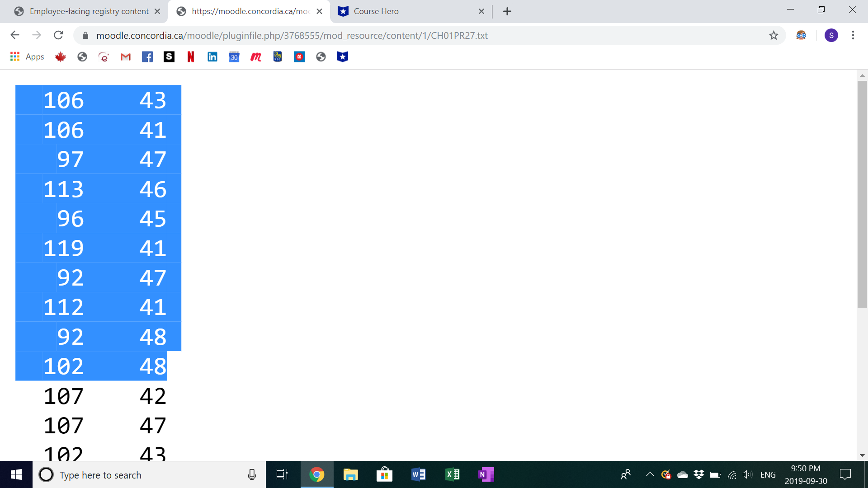The width and height of the screenshot is (868, 488).
Task: Open the LinkedIn bookmark
Action: pos(212,56)
